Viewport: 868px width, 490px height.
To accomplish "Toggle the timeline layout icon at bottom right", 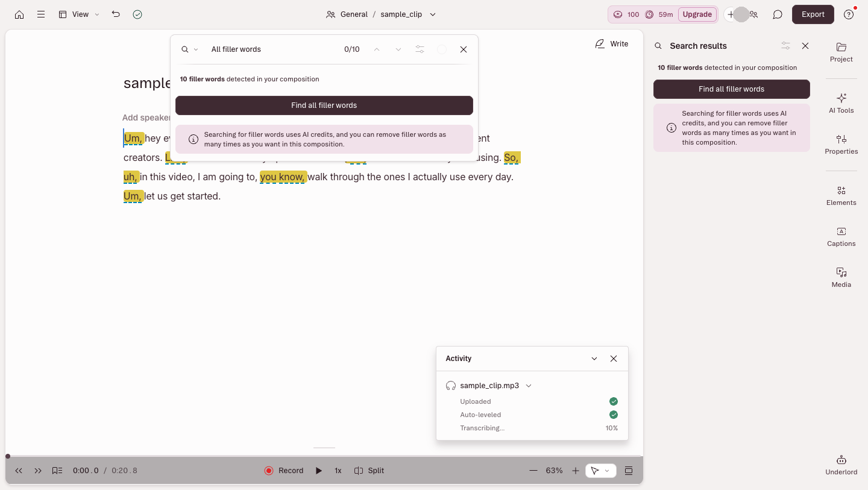I will 629,471.
